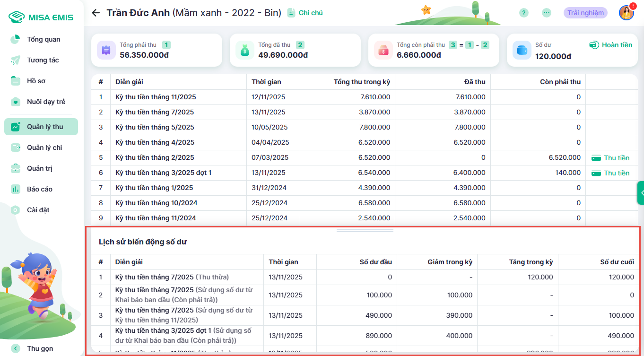Click Thu tiền for tháng 2/2025 row
Image resolution: width=644 pixels, height=356 pixels.
pos(611,158)
